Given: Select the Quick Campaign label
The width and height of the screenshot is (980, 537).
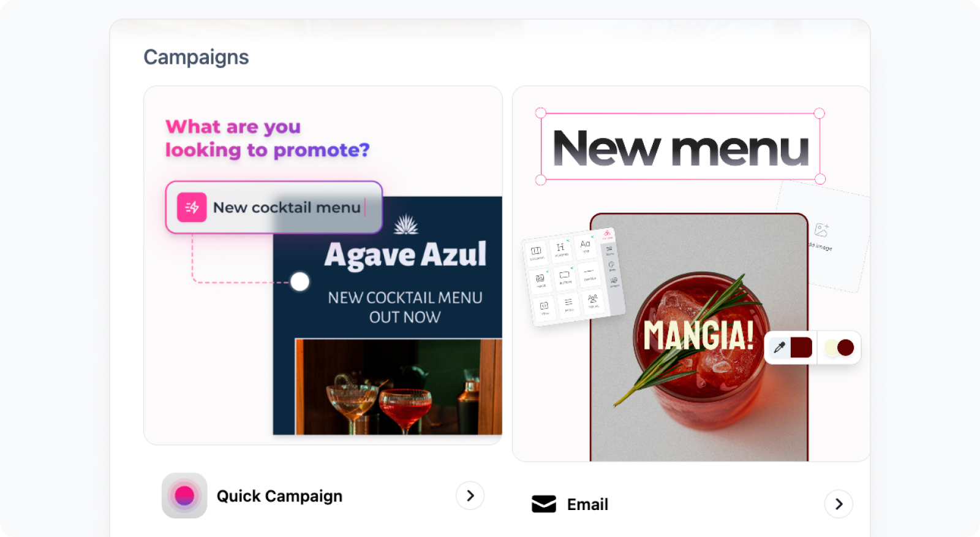Looking at the screenshot, I should (279, 496).
